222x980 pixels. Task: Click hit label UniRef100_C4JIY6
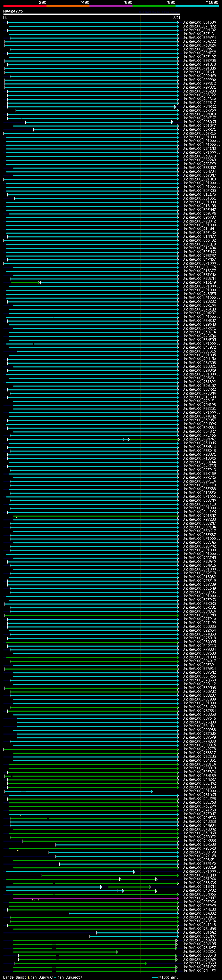click(199, 512)
